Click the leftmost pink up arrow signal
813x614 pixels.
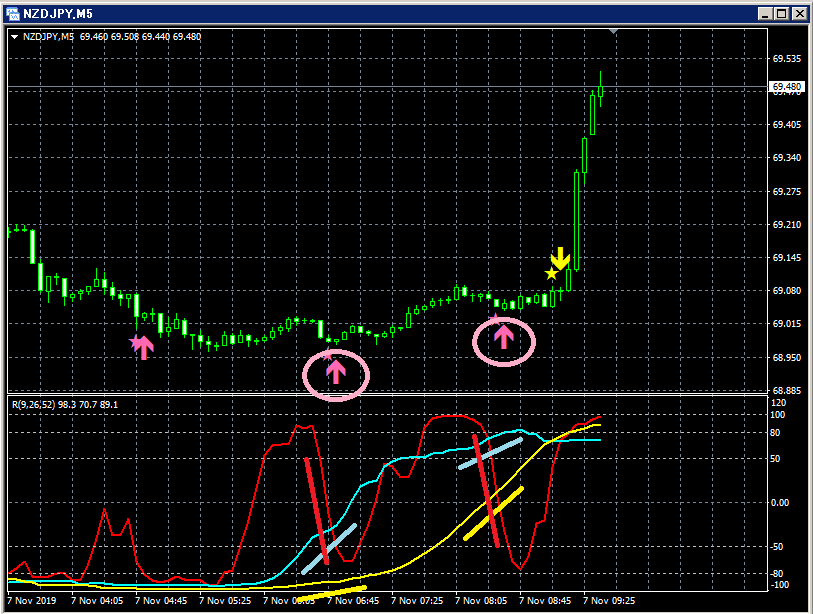[144, 347]
